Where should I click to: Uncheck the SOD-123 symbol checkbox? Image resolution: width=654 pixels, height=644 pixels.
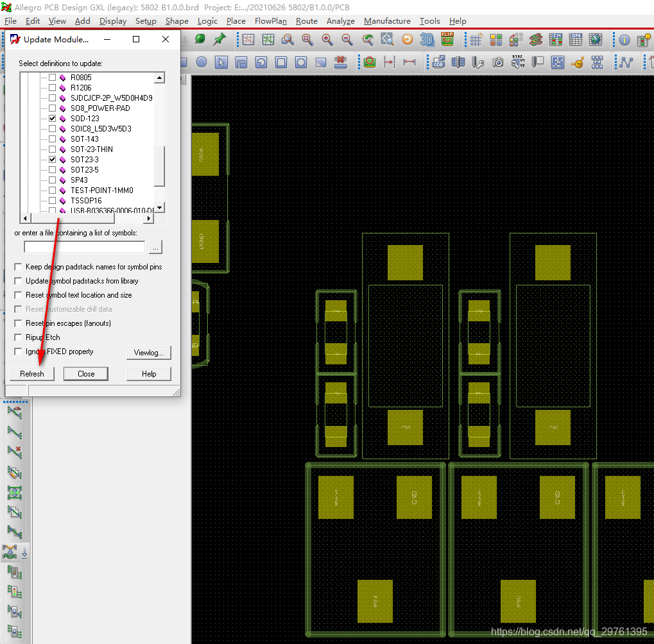pyautogui.click(x=53, y=119)
